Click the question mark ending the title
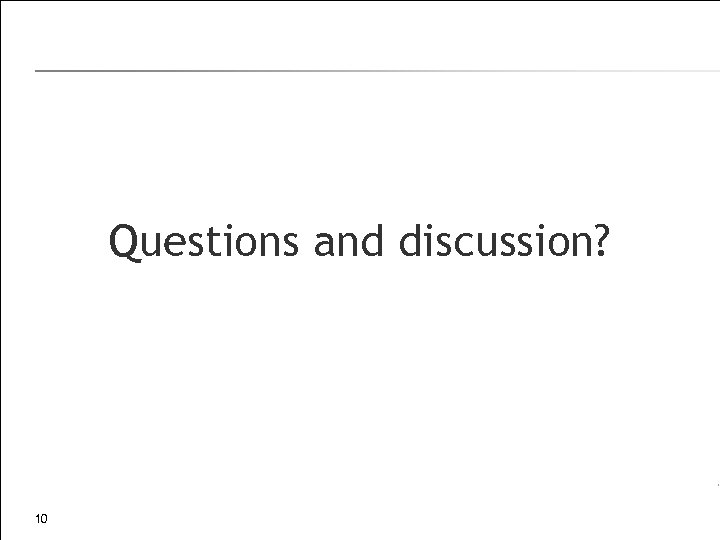720x540 pixels. point(598,240)
